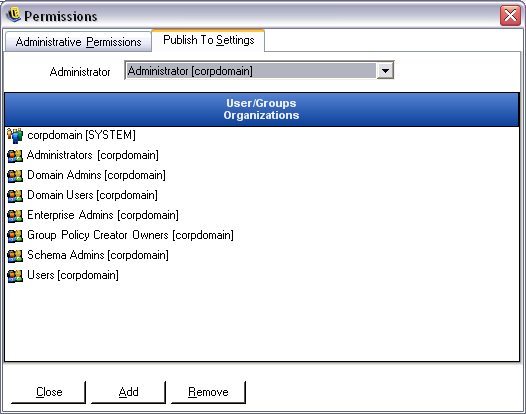The image size is (526, 414).
Task: Click the Schema Admins group icon
Action: [15, 256]
